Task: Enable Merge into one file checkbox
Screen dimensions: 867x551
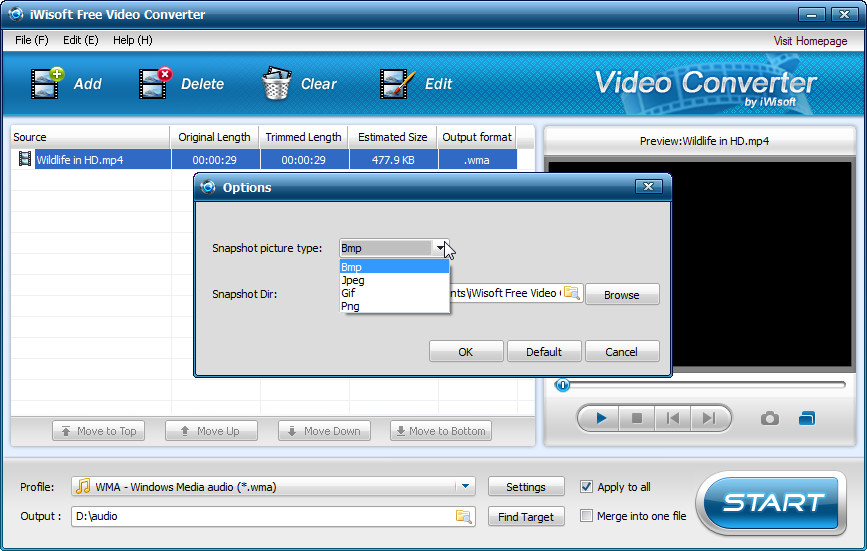Action: 586,516
